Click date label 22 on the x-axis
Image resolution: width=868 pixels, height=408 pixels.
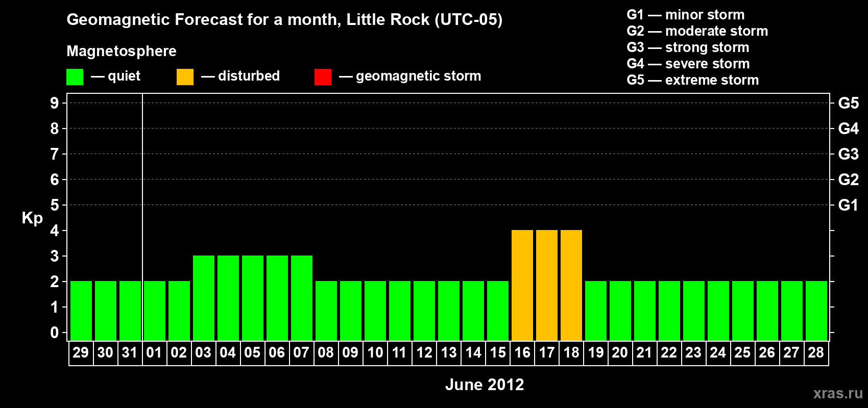(669, 352)
